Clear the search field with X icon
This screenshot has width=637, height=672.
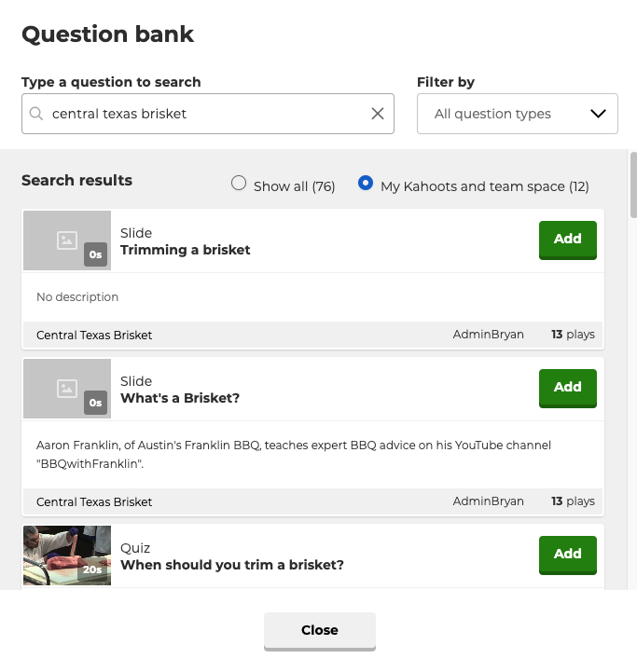pyautogui.click(x=378, y=114)
